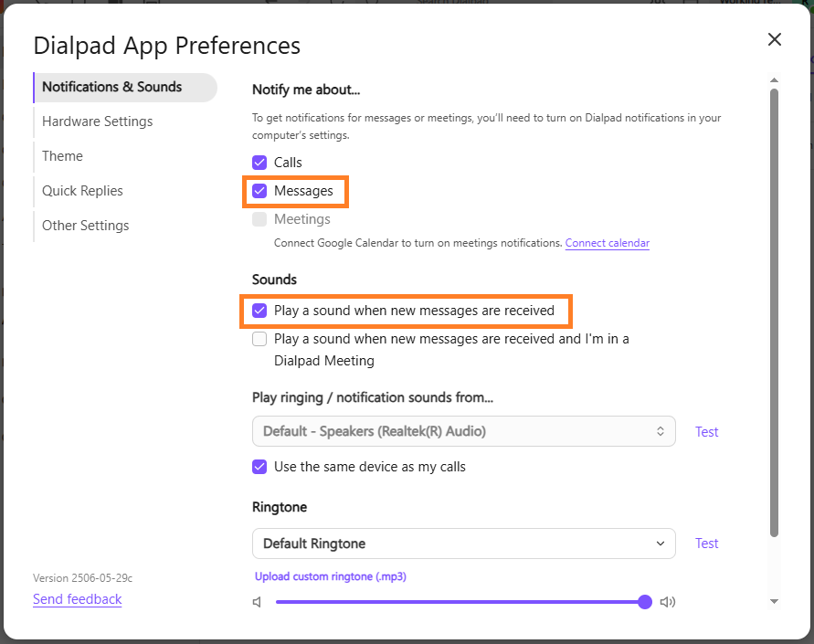The image size is (814, 644).
Task: Test the selected ringtone
Action: tap(706, 544)
